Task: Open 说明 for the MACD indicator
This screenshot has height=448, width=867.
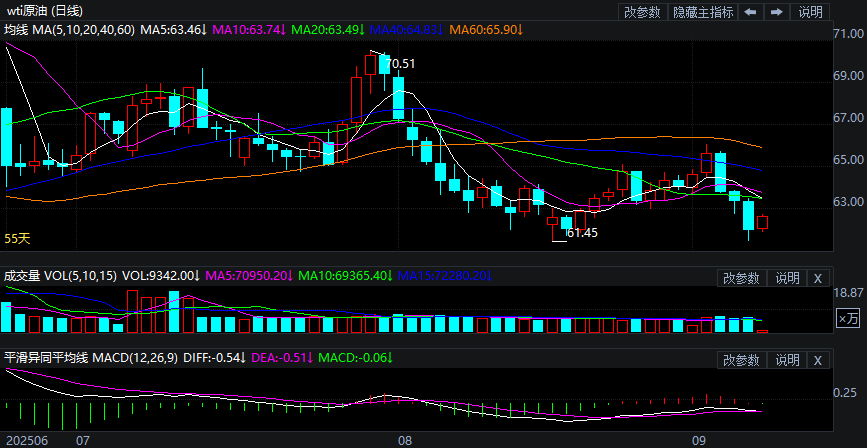Action: (787, 360)
